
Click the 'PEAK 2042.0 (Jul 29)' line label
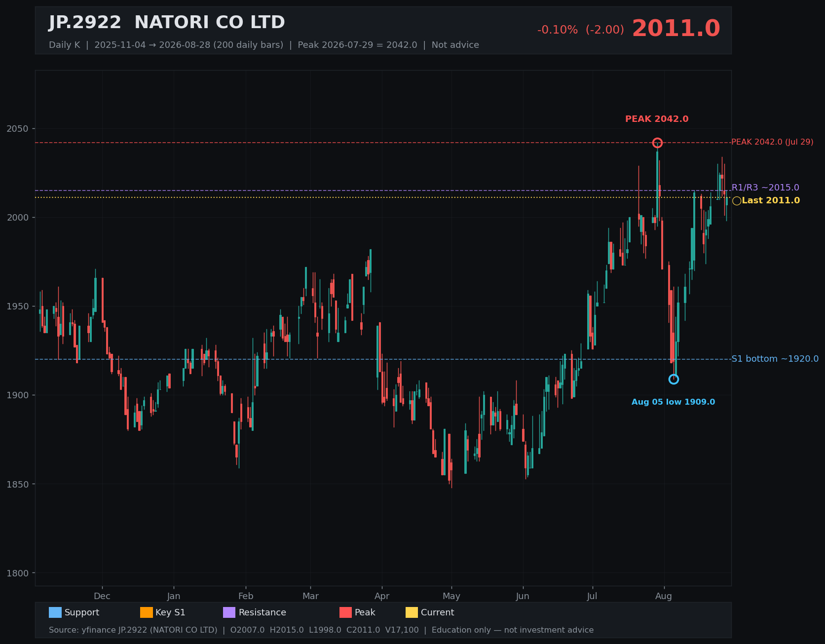point(772,142)
